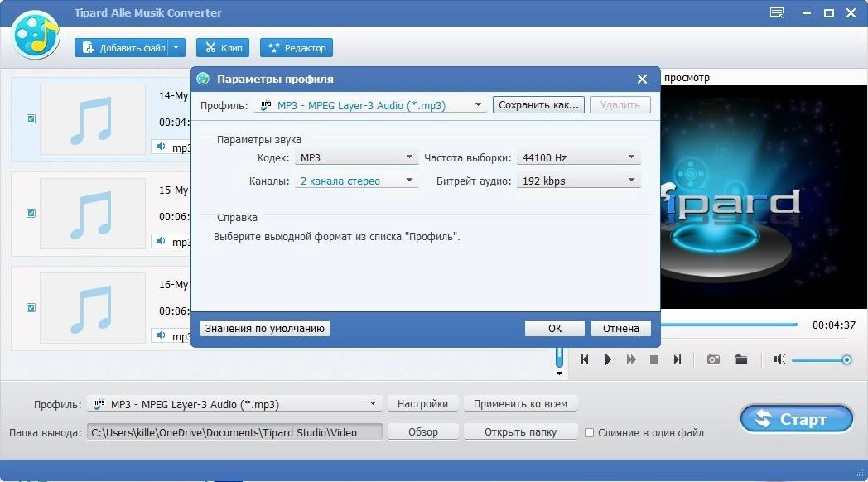This screenshot has height=482, width=868.
Task: Click the speaker icon on 15-My track
Action: (x=161, y=241)
